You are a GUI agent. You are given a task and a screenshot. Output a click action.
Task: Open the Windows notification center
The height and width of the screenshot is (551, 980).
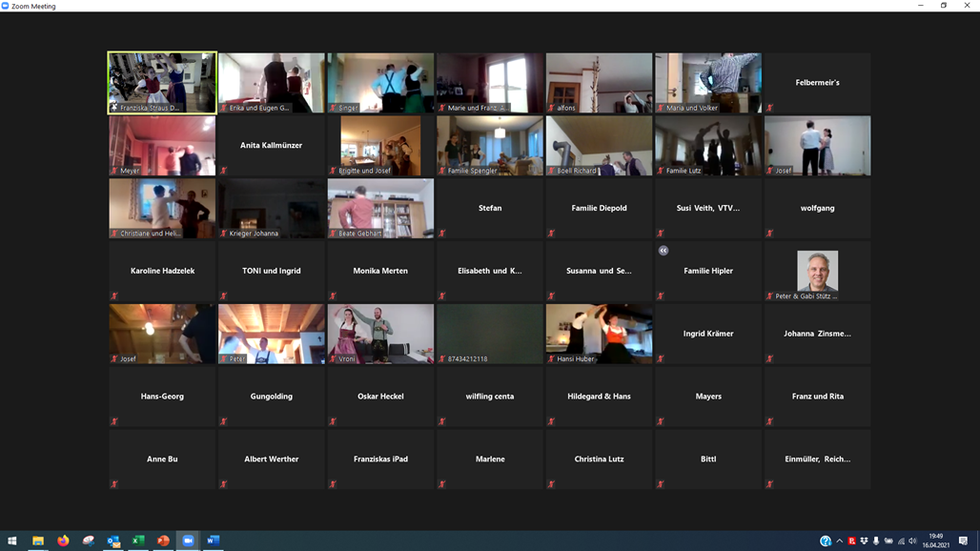click(x=963, y=541)
